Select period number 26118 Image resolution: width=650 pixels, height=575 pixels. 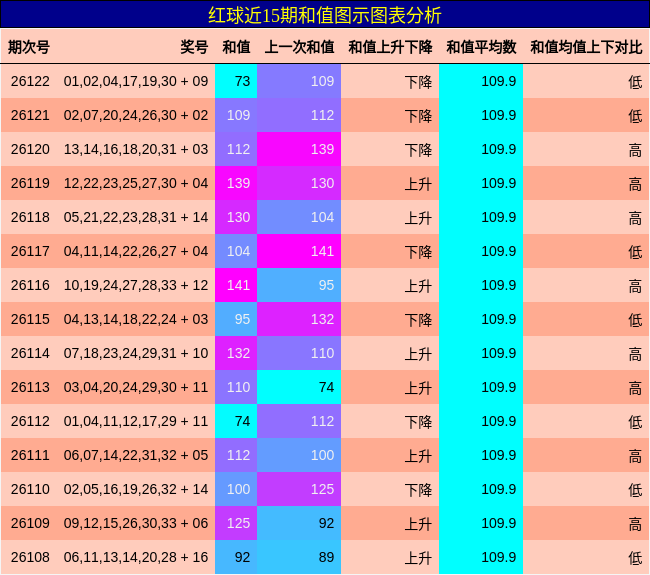coord(30,217)
